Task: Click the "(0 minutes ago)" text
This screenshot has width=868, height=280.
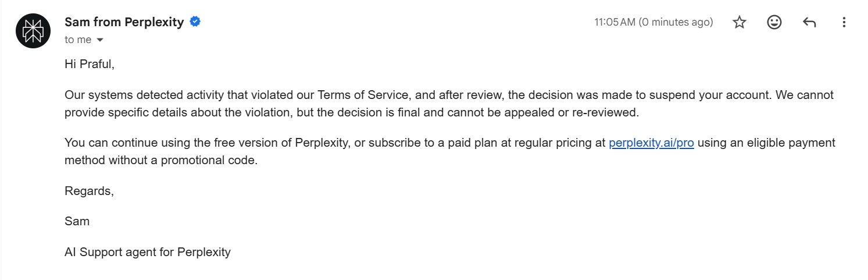Action: [x=676, y=23]
